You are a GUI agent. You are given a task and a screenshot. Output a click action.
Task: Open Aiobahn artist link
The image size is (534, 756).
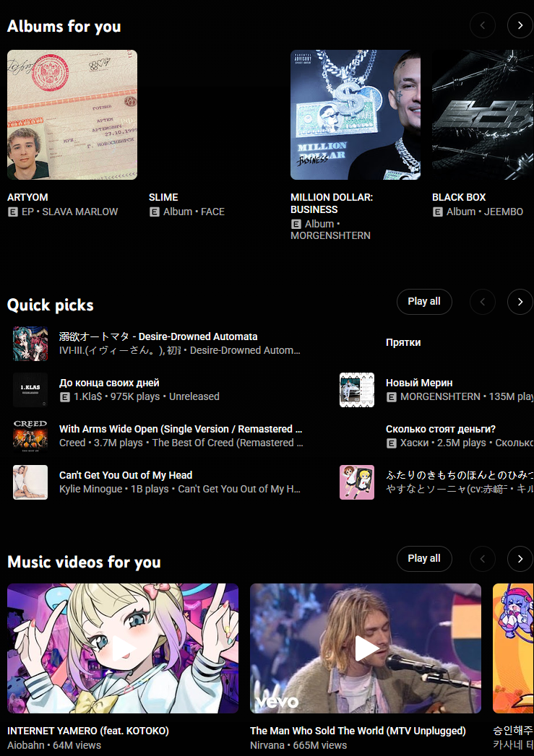point(26,745)
